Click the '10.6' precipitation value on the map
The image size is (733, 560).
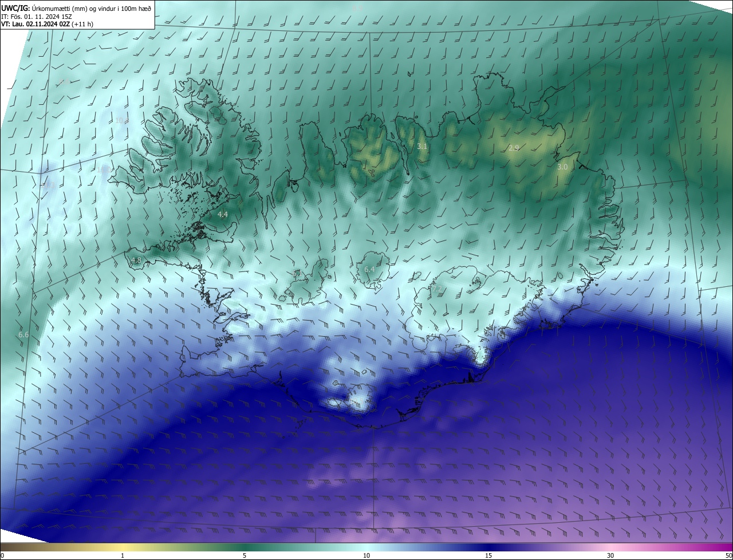(122, 120)
